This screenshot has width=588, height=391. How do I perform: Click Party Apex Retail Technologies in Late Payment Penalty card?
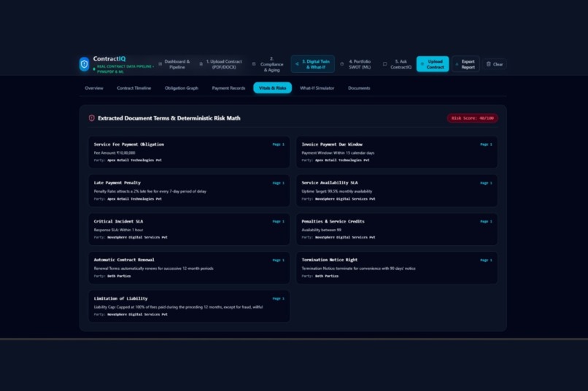pos(128,199)
